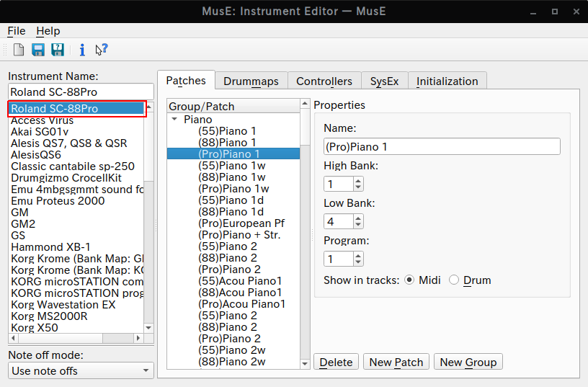Select Alesis QS7, QS8 & QSR instrument

point(76,143)
